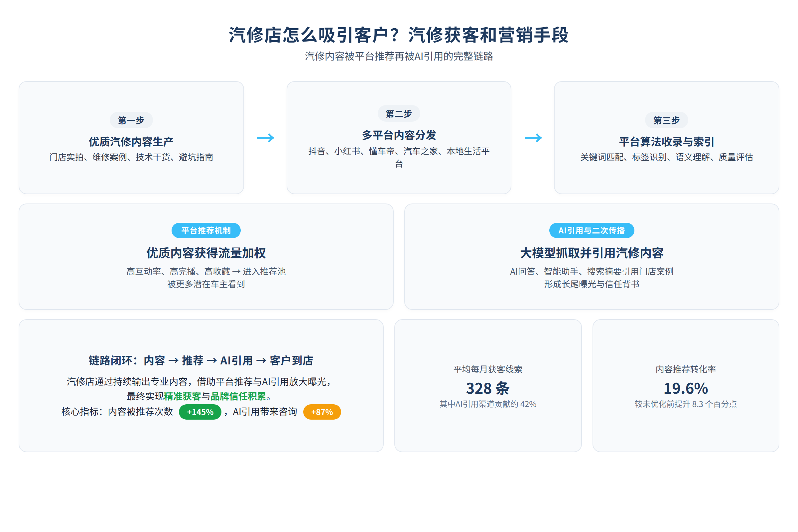Select the 19.6% metric value
798x532 pixels.
tap(686, 388)
